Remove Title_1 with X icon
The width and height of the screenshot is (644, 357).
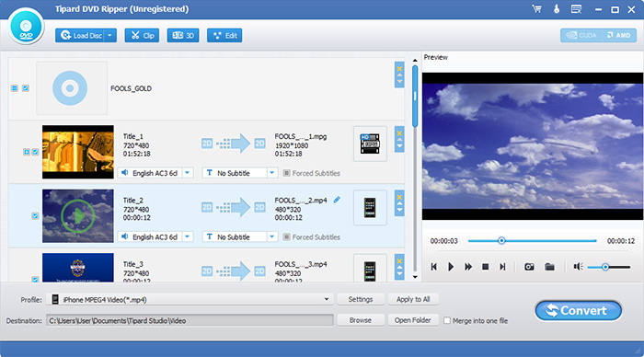point(399,133)
